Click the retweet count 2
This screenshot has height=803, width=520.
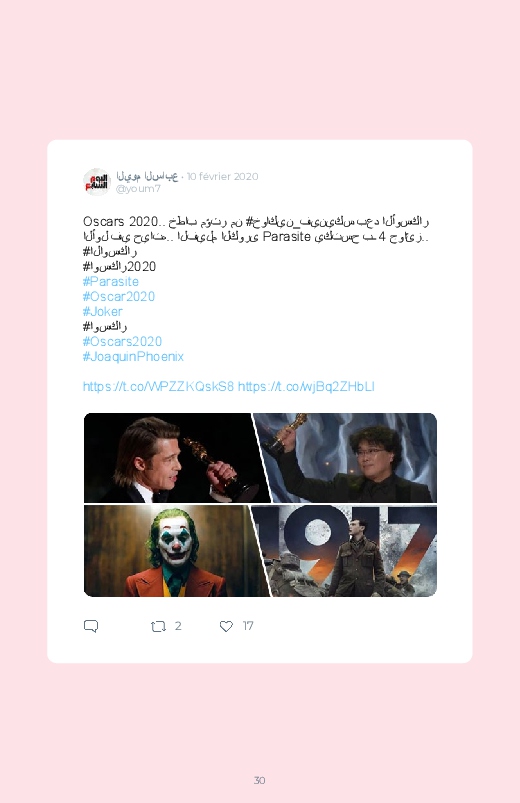click(178, 626)
